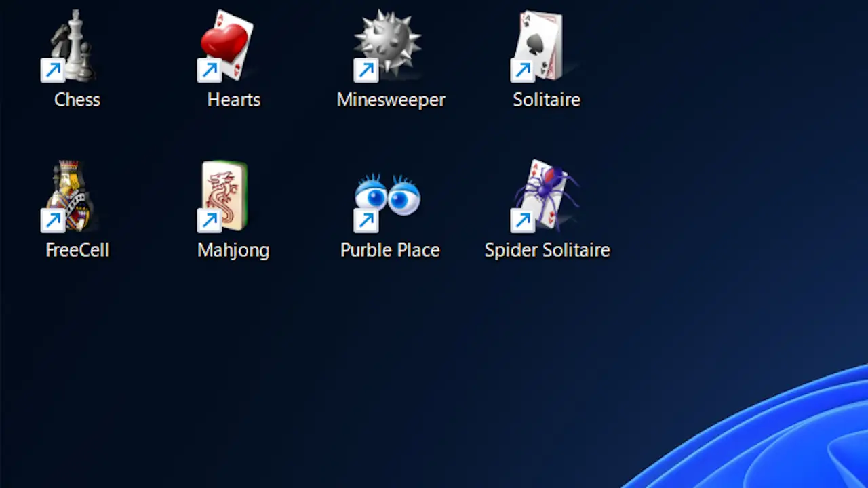Image resolution: width=868 pixels, height=488 pixels.
Task: Click the Spider Solitaire spider icon
Action: click(544, 197)
